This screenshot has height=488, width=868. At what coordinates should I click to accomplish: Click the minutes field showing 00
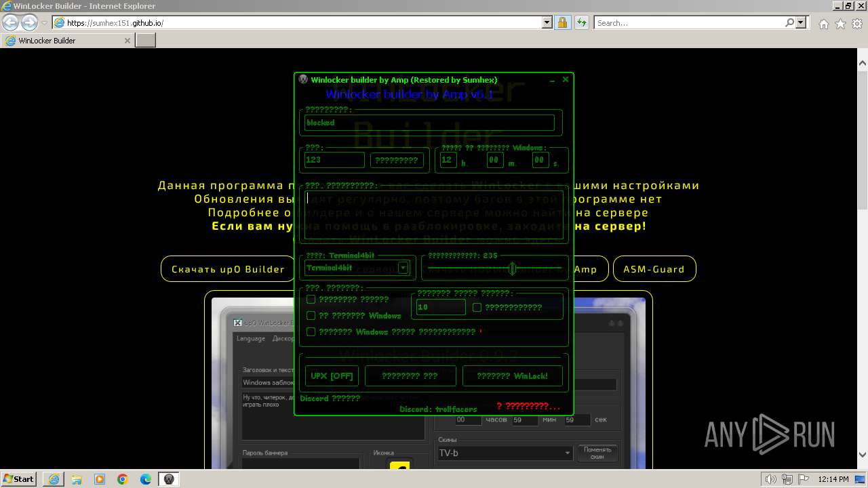click(495, 160)
